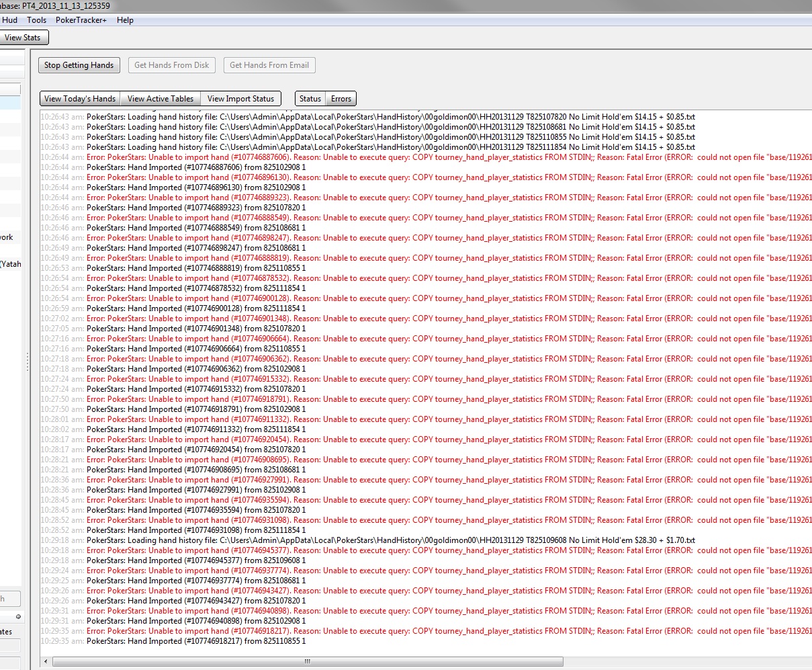
Task: Select error line for hand #107746878532
Action: pyautogui.click(x=426, y=278)
